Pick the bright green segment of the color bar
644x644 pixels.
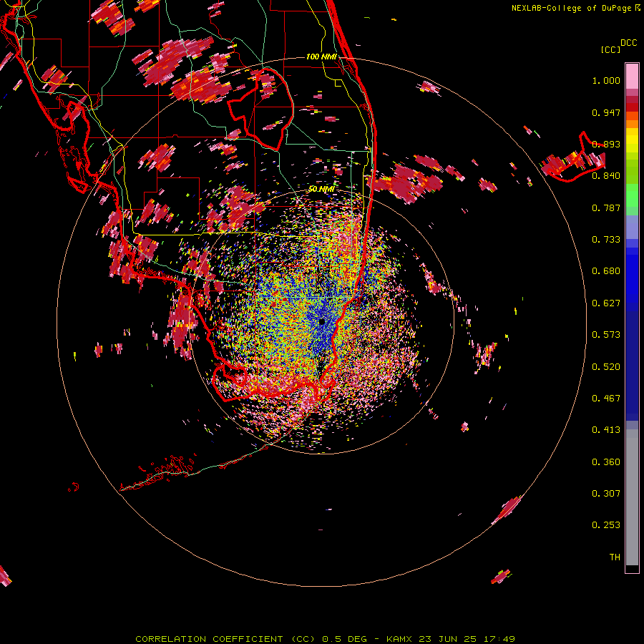click(632, 195)
